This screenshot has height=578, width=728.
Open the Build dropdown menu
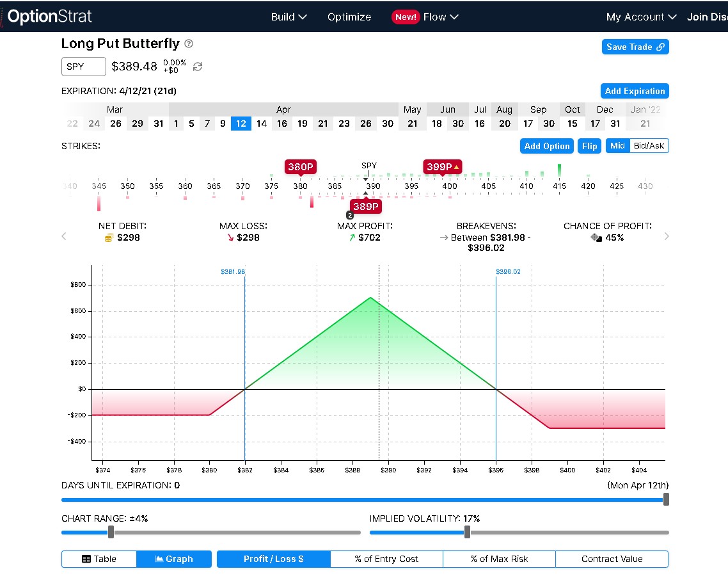coord(289,17)
